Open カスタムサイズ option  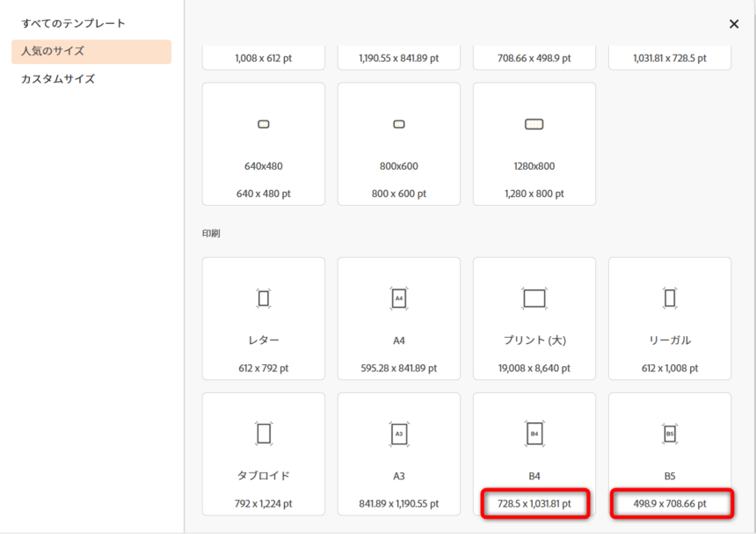(58, 79)
